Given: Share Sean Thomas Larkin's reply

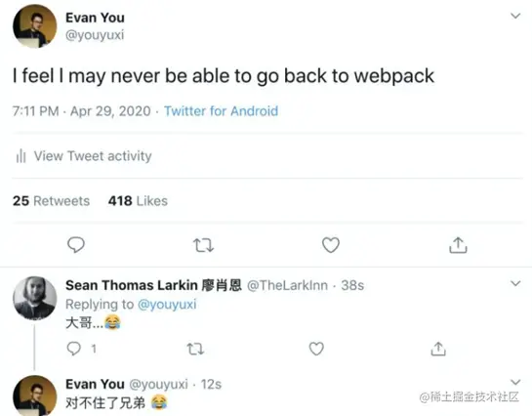Looking at the screenshot, I should click(438, 349).
